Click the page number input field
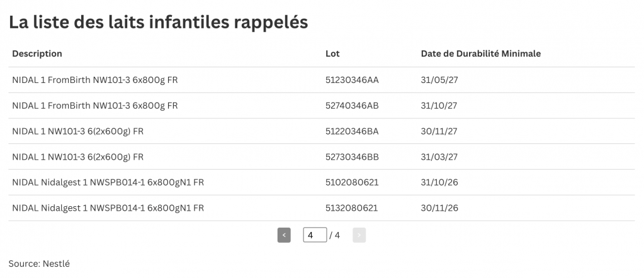Viewport: 644px width, 278px height. click(x=314, y=235)
